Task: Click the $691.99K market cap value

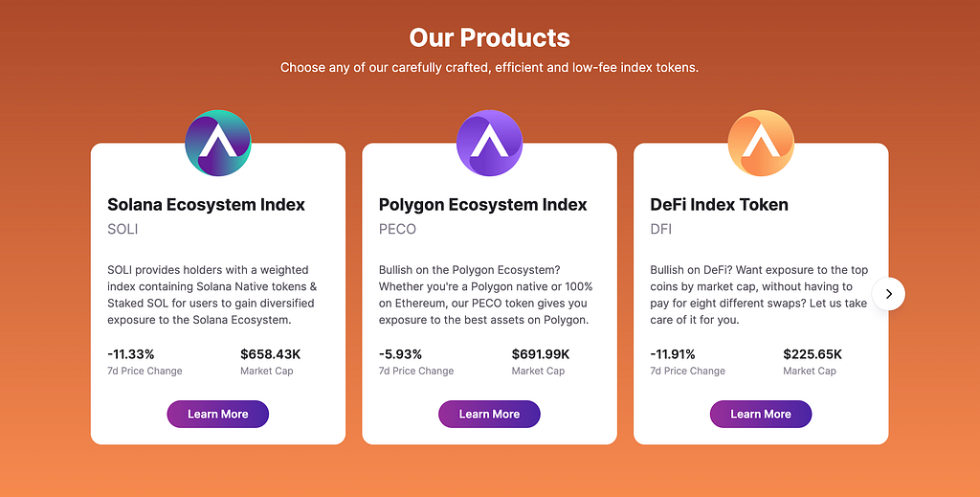Action: pos(541,354)
